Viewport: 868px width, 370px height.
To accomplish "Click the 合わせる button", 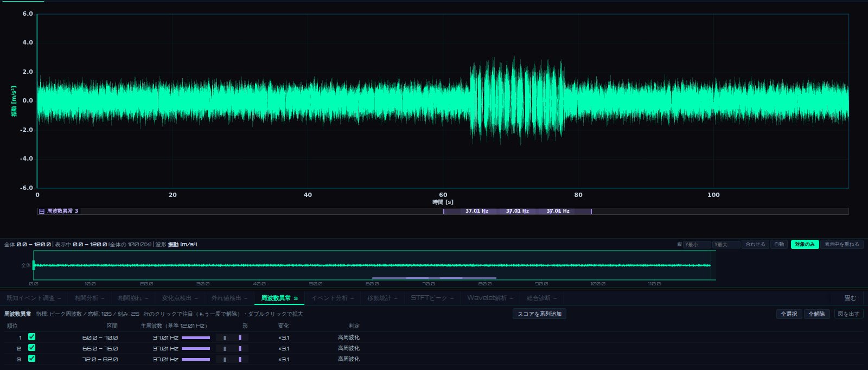I will point(755,245).
